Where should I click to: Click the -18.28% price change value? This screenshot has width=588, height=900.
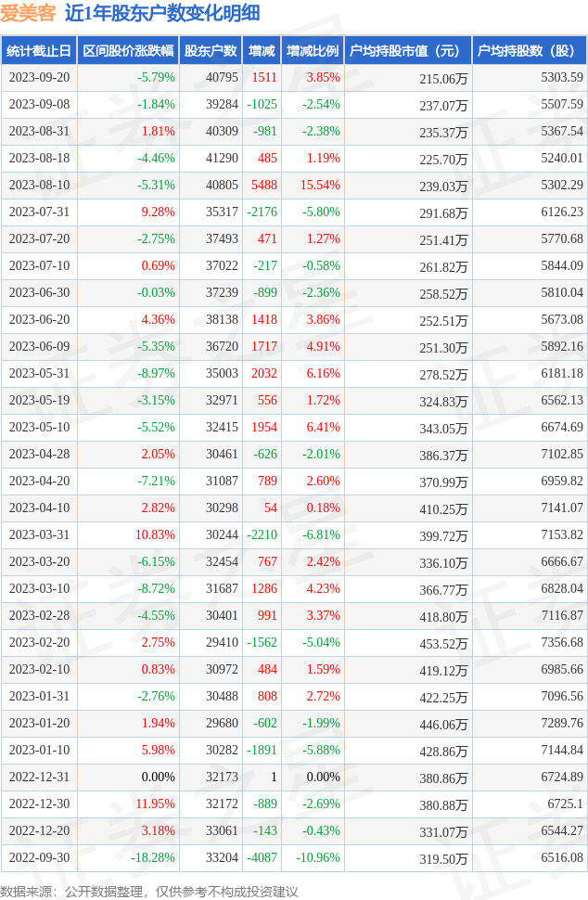pos(153,857)
